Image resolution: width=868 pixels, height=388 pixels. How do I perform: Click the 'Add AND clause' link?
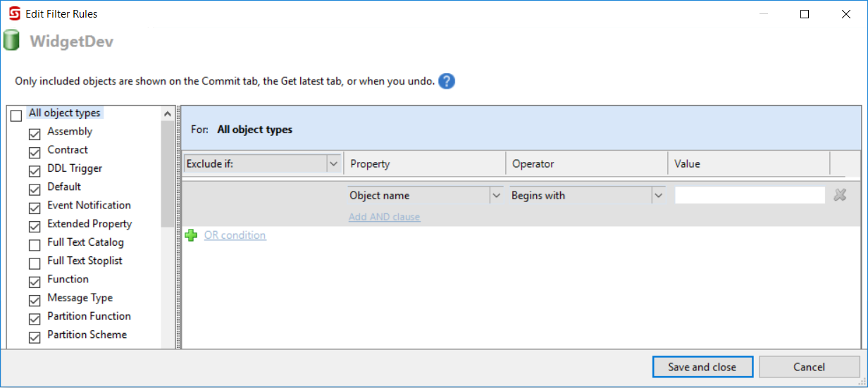[x=384, y=217]
